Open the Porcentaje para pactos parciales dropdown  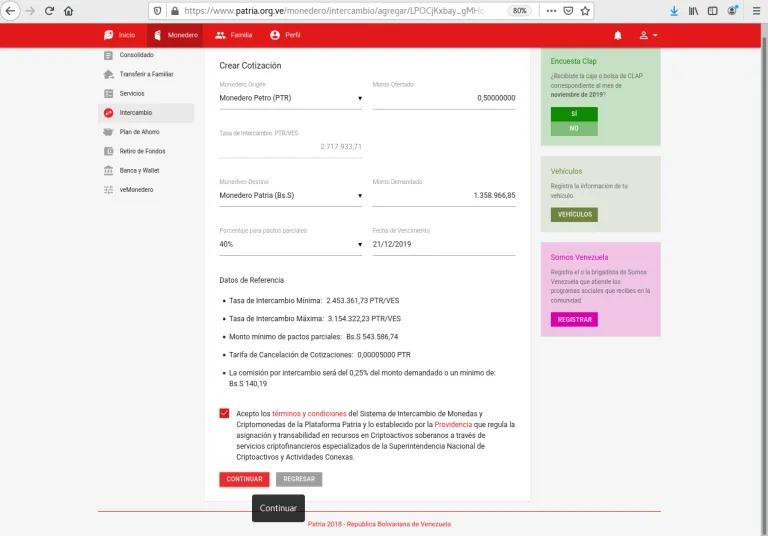point(290,244)
